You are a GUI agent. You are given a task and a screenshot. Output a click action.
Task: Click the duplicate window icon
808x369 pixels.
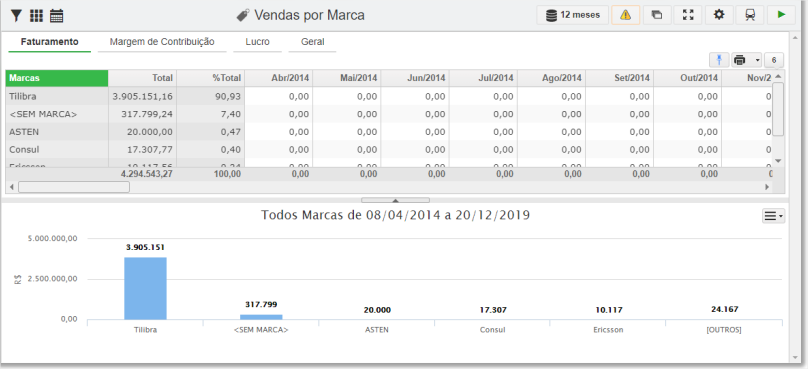pos(656,15)
